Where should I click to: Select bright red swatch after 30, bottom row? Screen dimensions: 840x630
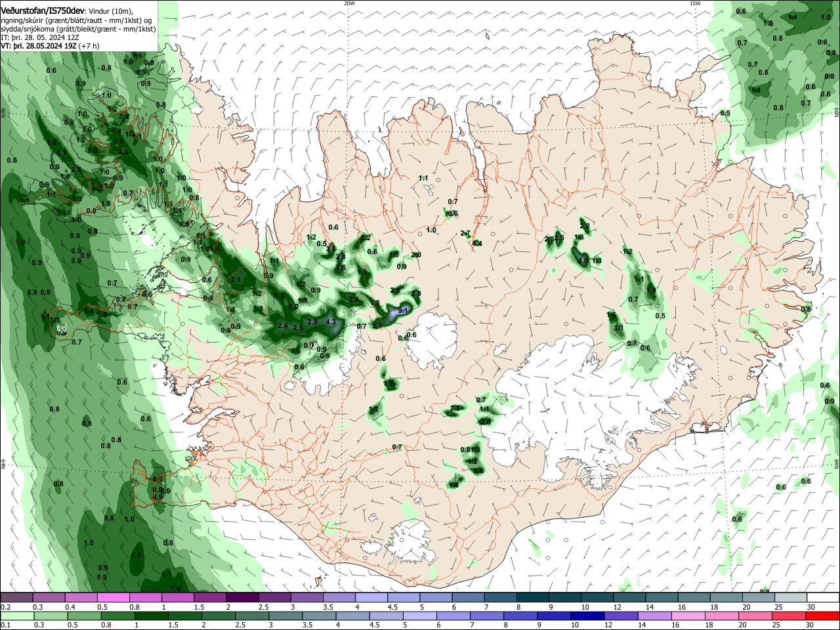tap(823, 616)
